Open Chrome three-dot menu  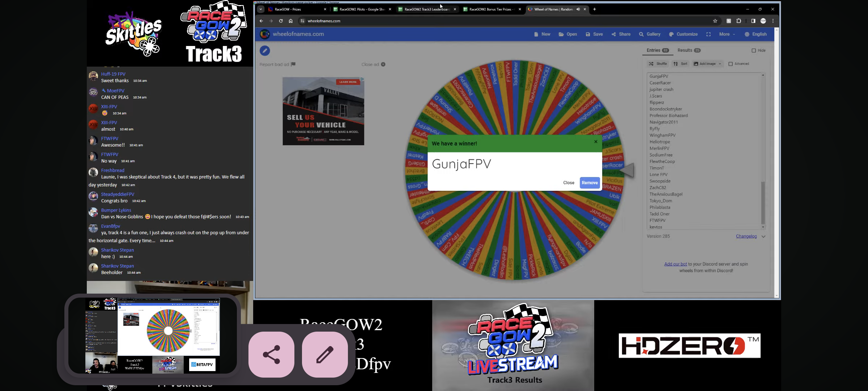coord(773,21)
